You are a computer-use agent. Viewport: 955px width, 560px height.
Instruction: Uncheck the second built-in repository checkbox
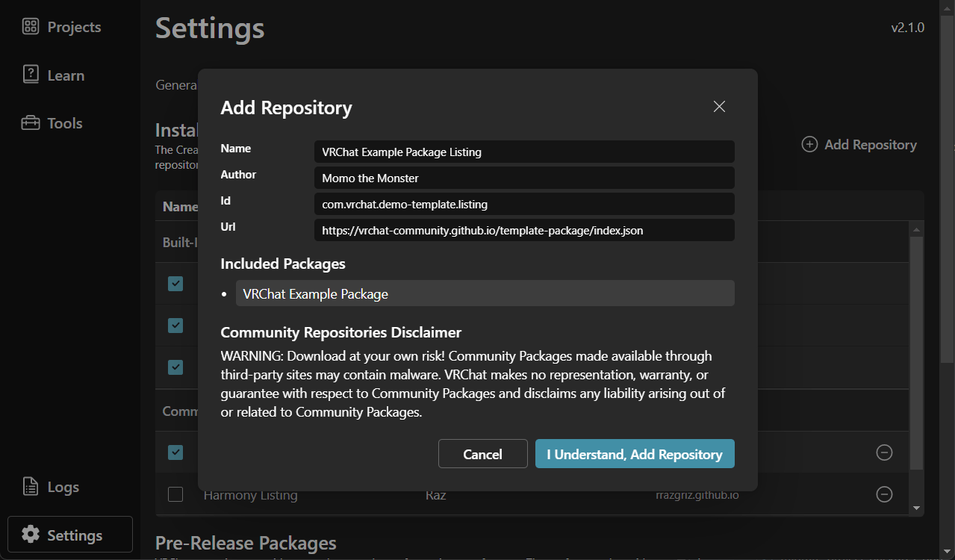point(175,326)
